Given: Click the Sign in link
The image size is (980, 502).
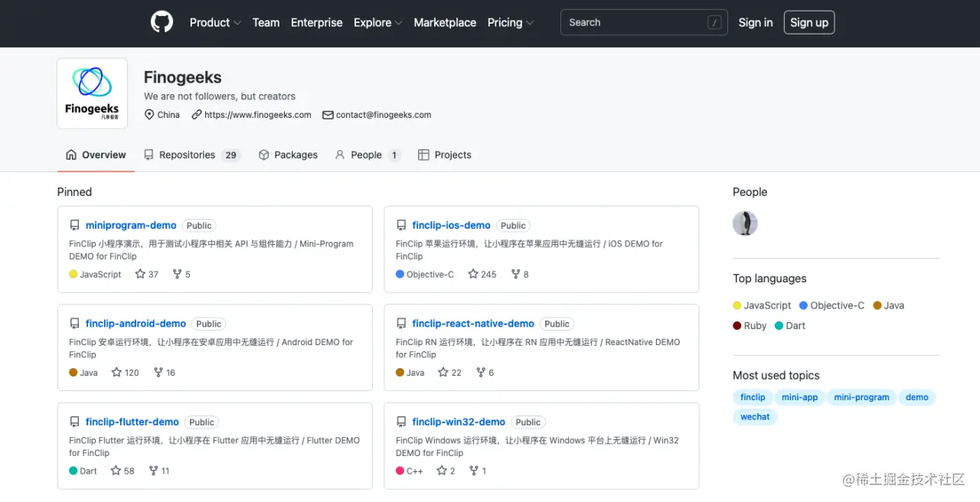Looking at the screenshot, I should click(x=756, y=23).
